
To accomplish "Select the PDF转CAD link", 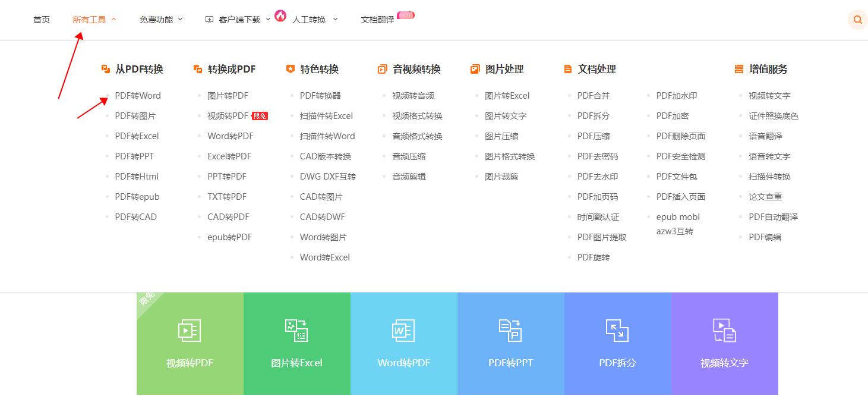I will tap(136, 217).
